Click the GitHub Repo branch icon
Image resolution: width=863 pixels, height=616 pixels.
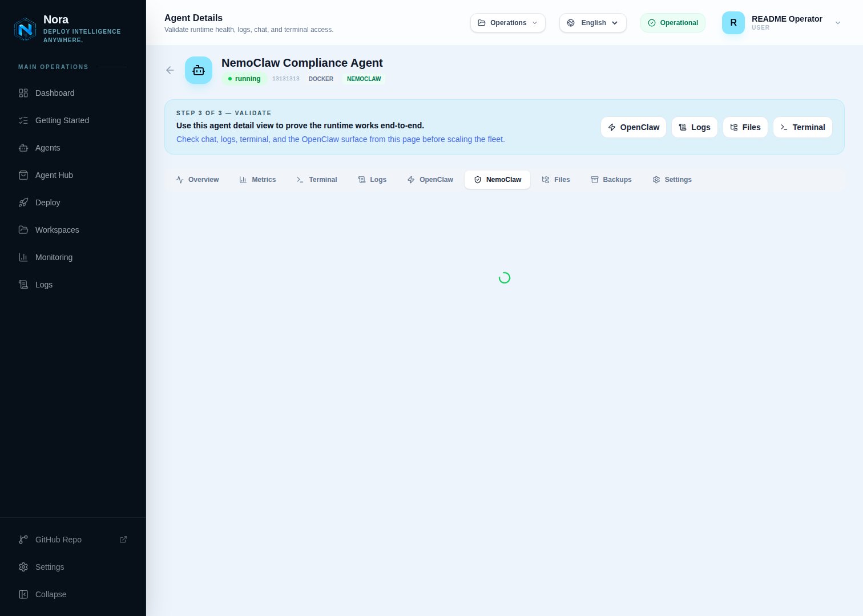tap(23, 540)
